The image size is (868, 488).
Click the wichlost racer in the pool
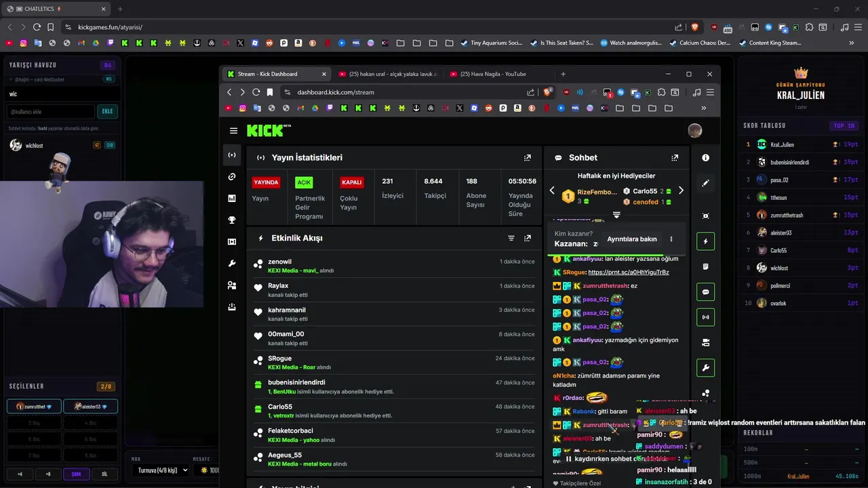[62, 145]
